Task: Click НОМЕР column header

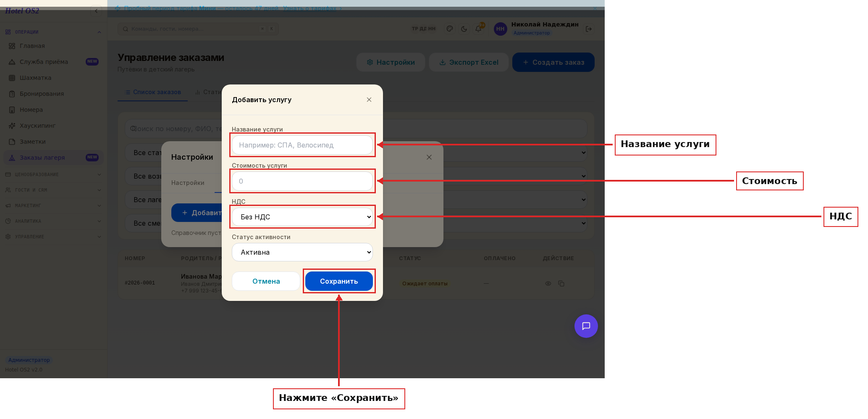Action: coord(135,258)
